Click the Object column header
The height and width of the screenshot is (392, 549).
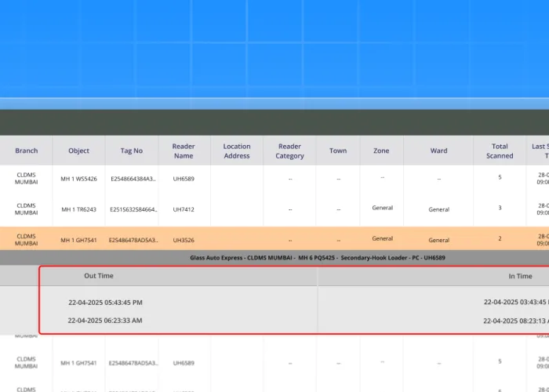coord(78,151)
